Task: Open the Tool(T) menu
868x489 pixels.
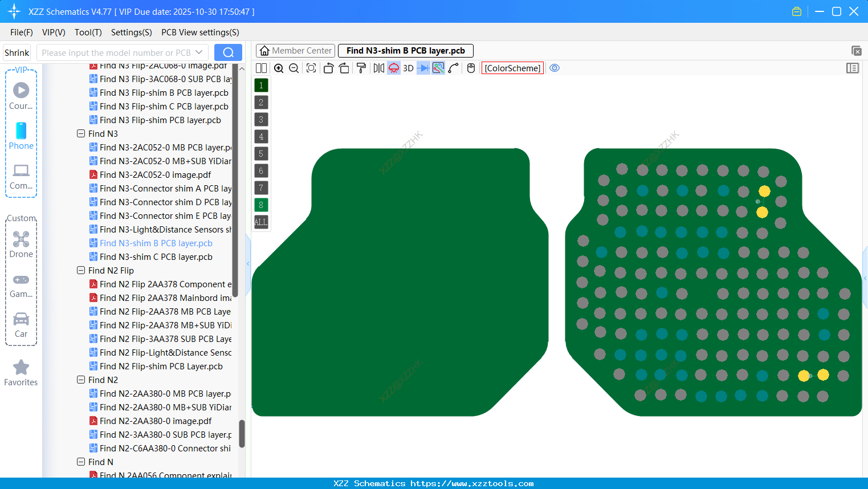Action: [88, 32]
